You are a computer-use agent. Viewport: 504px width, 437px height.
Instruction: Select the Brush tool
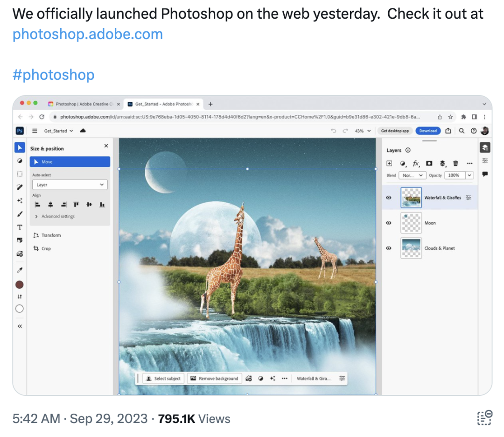(20, 214)
